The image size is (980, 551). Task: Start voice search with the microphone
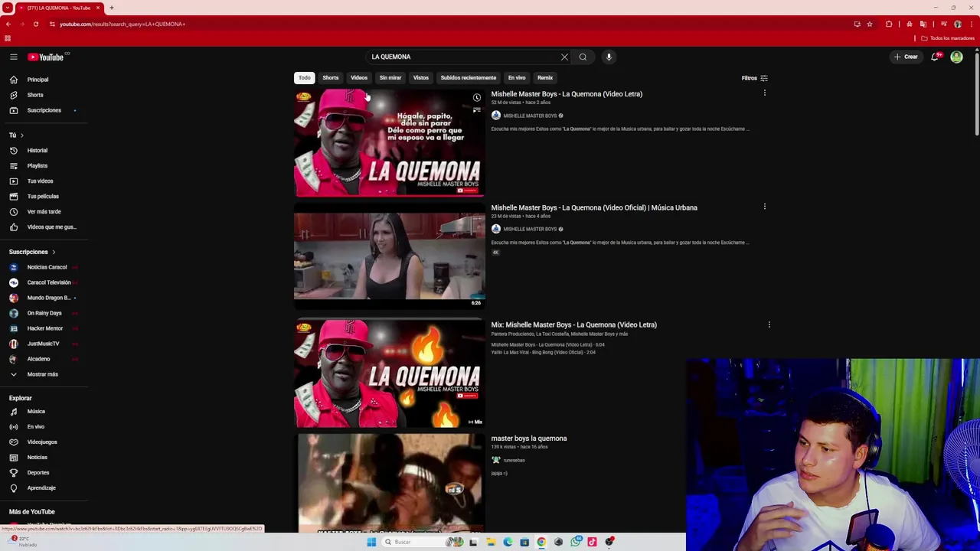pyautogui.click(x=609, y=57)
